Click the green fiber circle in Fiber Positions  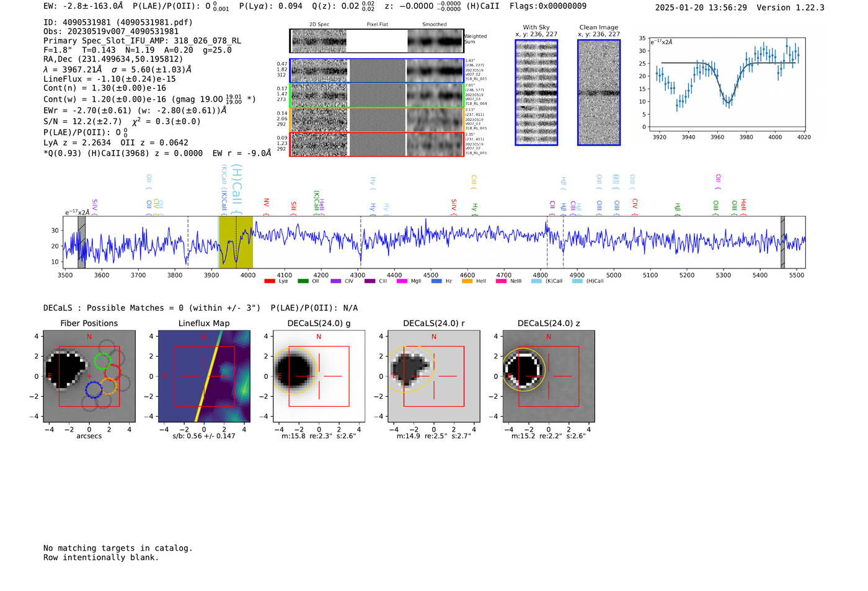(102, 361)
